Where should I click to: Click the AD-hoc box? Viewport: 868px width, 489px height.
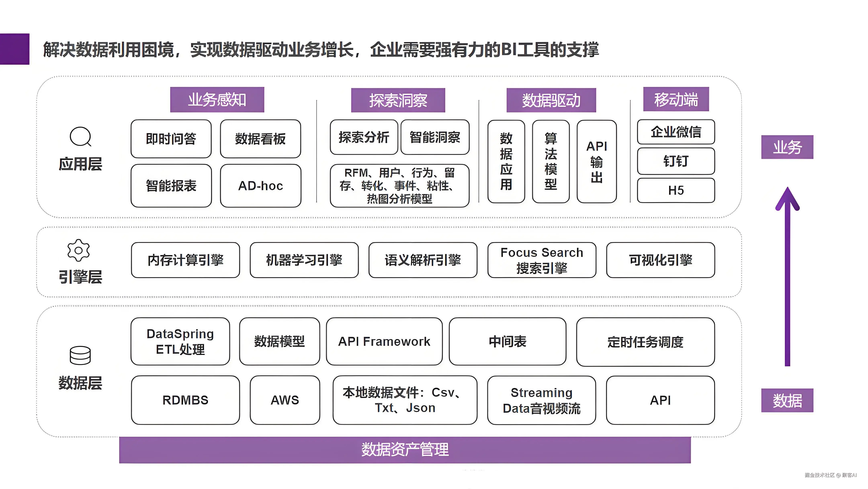coord(260,185)
